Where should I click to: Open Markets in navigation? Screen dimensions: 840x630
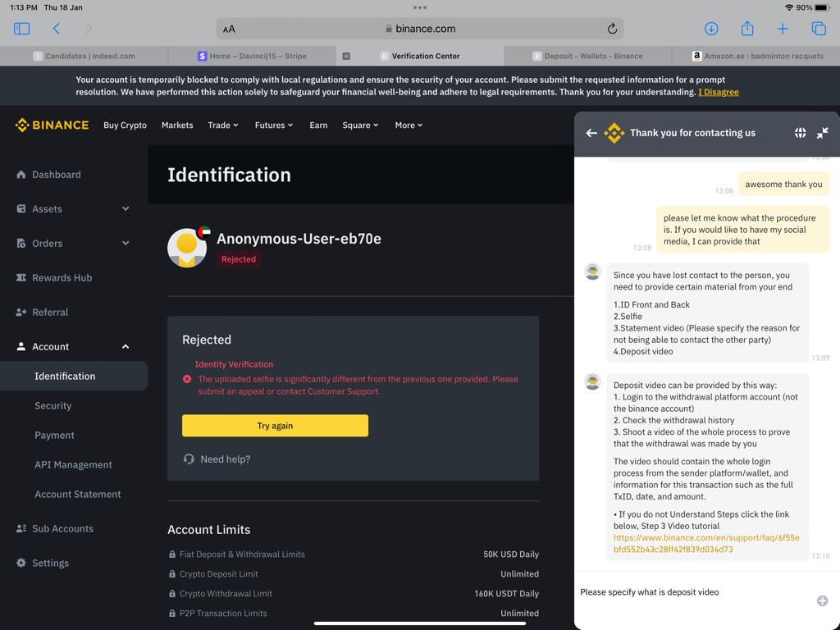coord(177,125)
